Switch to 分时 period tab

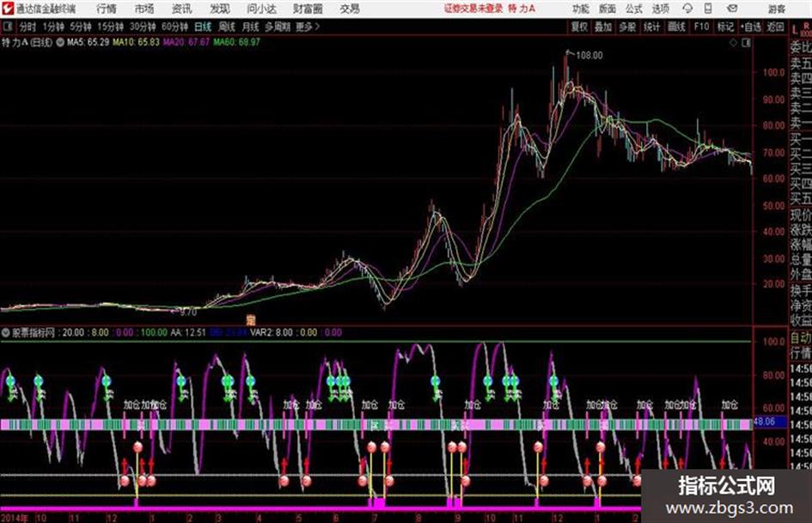(x=28, y=27)
